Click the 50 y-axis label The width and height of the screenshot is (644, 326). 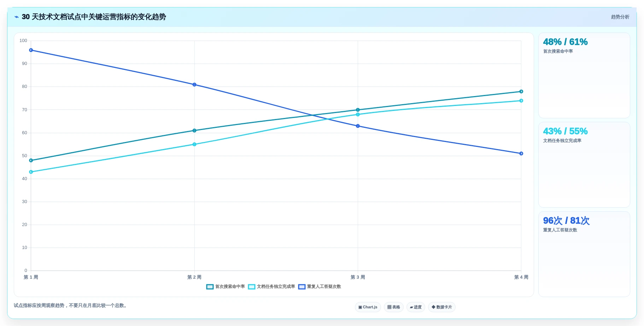pyautogui.click(x=24, y=156)
